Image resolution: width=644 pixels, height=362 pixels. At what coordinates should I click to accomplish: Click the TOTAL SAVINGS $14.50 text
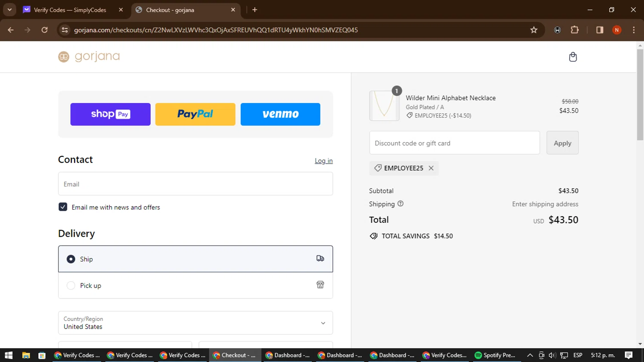[x=417, y=236]
